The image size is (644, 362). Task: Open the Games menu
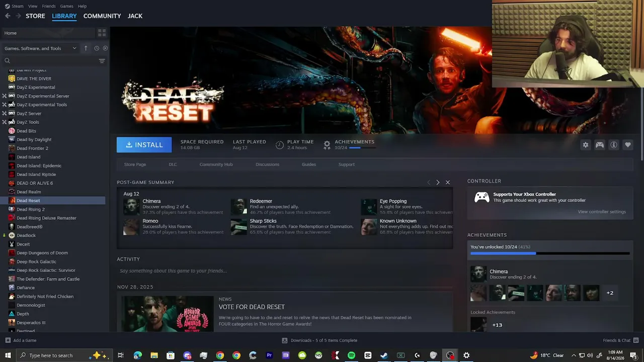(x=66, y=6)
